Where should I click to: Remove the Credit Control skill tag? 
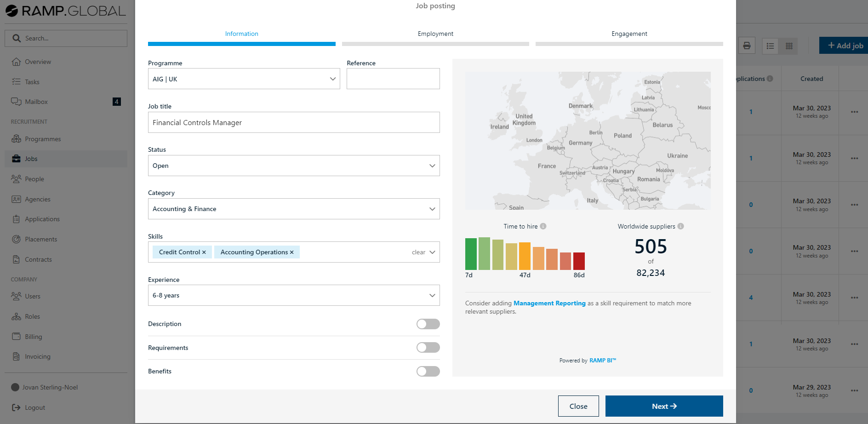tap(204, 252)
